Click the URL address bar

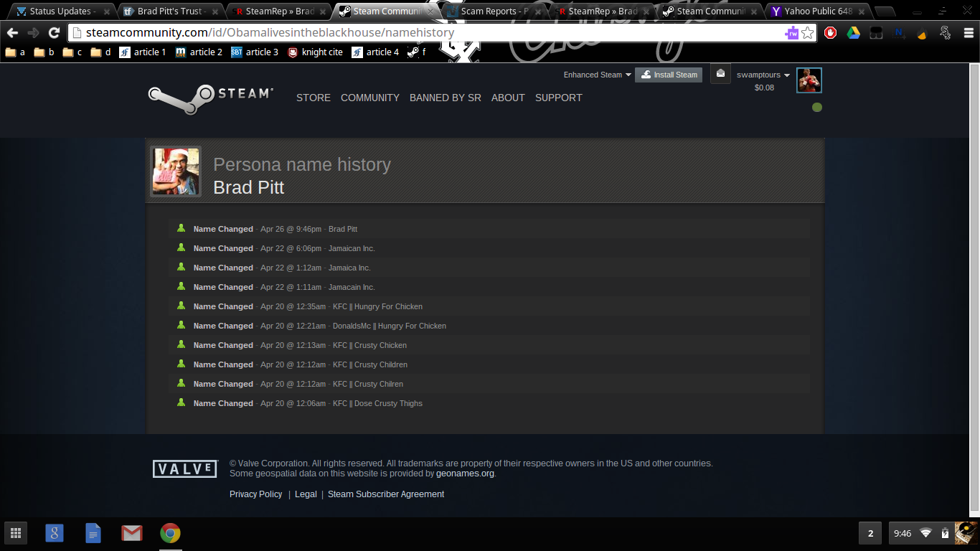pyautogui.click(x=430, y=33)
